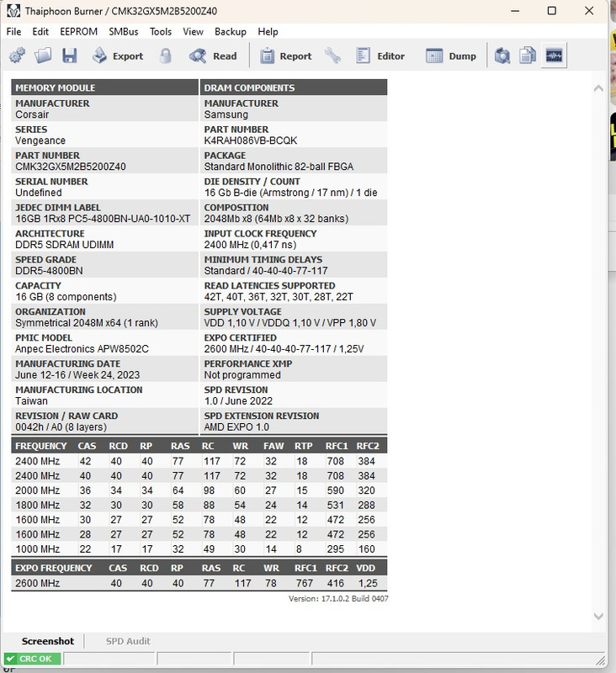Toggle the timing table screenshot icon
The height and width of the screenshot is (673, 616).
(554, 56)
